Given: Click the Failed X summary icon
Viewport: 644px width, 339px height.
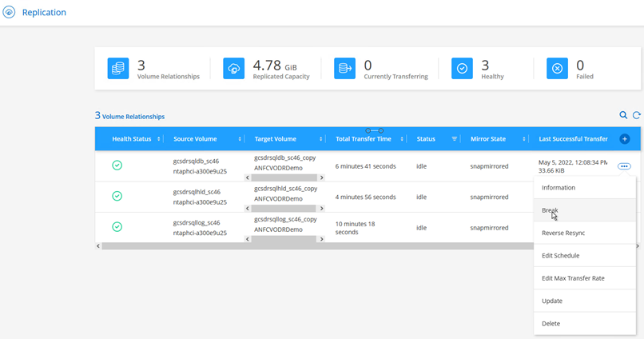Looking at the screenshot, I should (557, 69).
